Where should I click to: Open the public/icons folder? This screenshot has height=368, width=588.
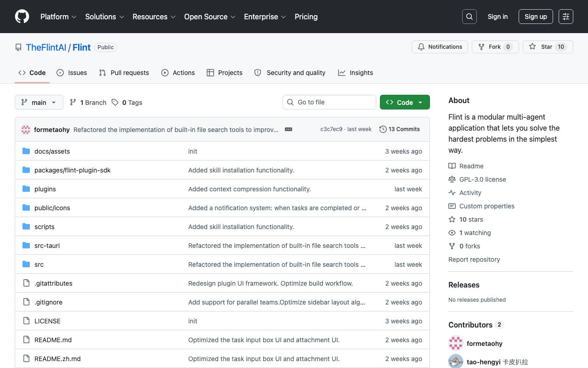[x=52, y=208]
